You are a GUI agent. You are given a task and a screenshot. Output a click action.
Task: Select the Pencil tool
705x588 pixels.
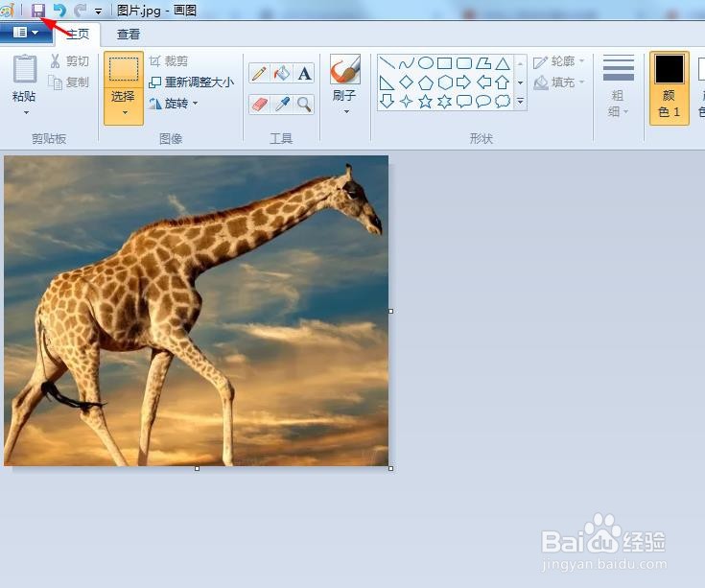[259, 73]
